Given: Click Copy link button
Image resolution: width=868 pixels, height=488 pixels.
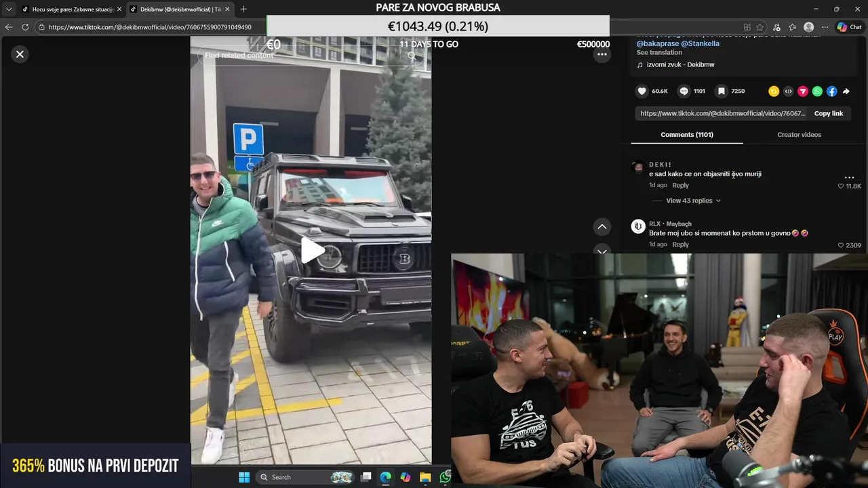Looking at the screenshot, I should tap(829, 113).
